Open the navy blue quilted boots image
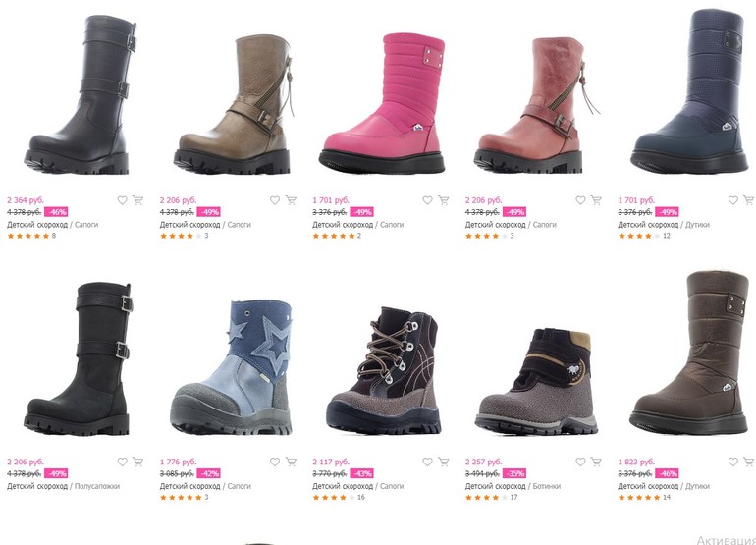This screenshot has width=756, height=545. [x=689, y=91]
